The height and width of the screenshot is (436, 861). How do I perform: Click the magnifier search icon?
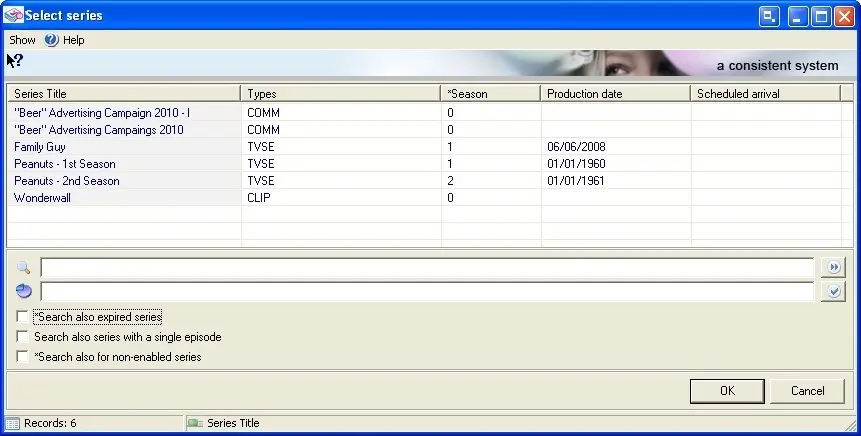[24, 268]
